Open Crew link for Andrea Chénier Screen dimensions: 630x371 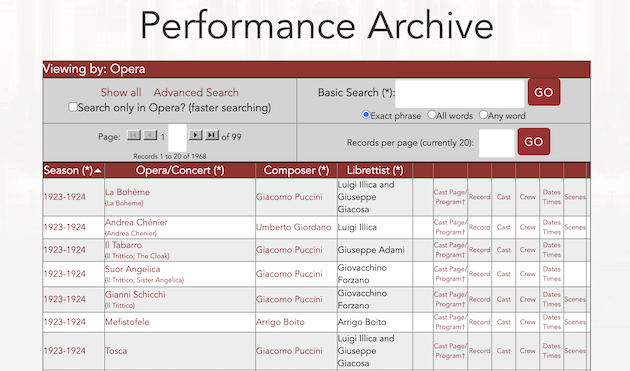528,227
